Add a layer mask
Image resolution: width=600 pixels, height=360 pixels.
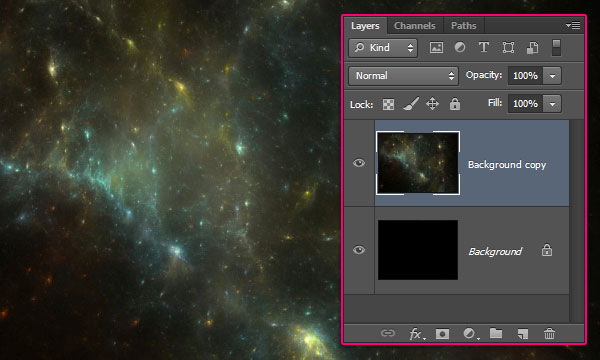pyautogui.click(x=442, y=334)
